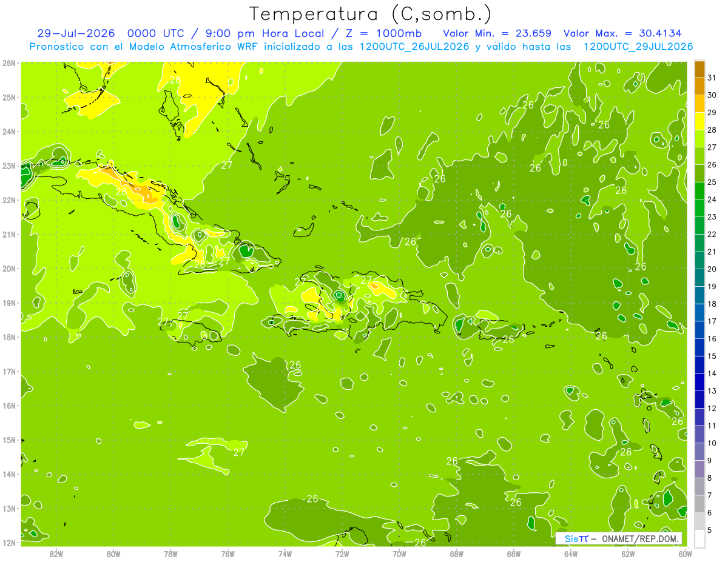Click the color scale label 13

[x=712, y=391]
